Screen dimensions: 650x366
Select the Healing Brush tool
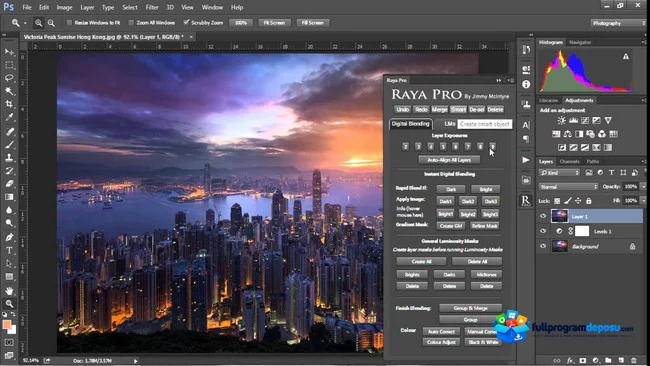coord(9,131)
